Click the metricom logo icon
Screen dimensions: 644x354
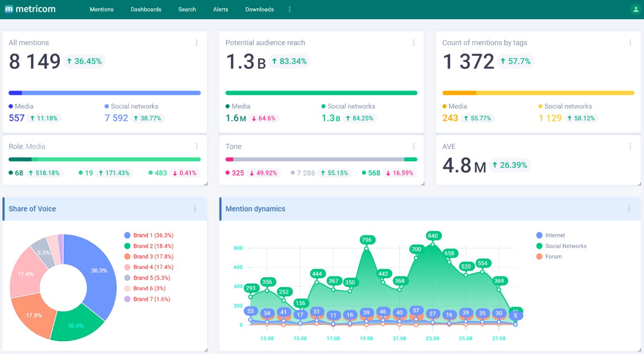[9, 9]
